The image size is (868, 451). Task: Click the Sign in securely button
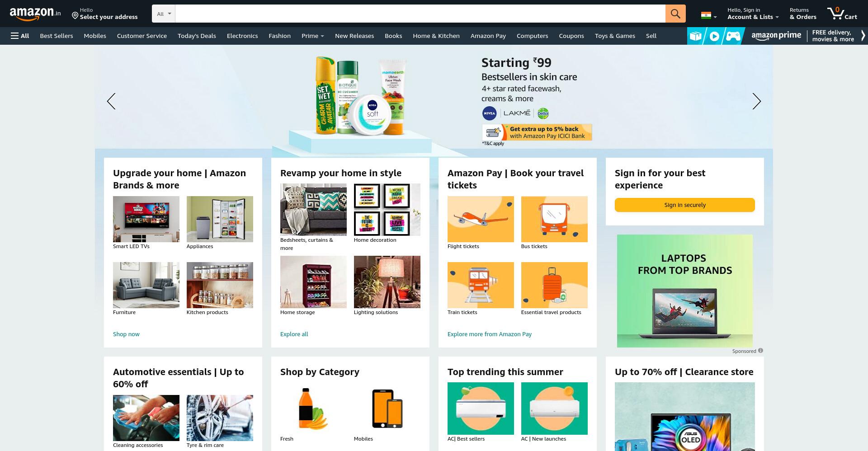pos(685,205)
